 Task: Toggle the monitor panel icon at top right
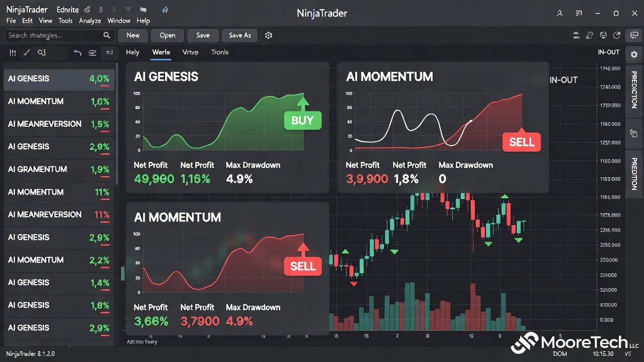[x=634, y=35]
